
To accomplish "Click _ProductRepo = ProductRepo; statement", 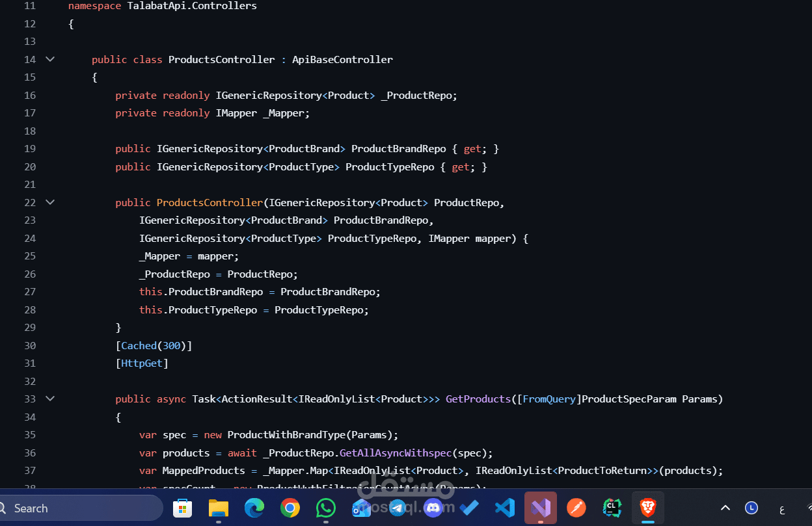I will click(219, 274).
